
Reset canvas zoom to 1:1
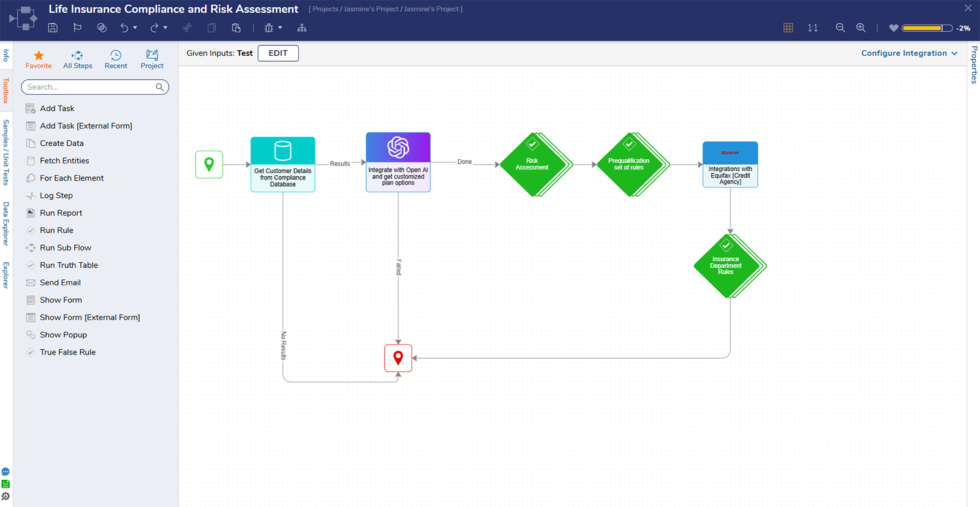tap(812, 28)
